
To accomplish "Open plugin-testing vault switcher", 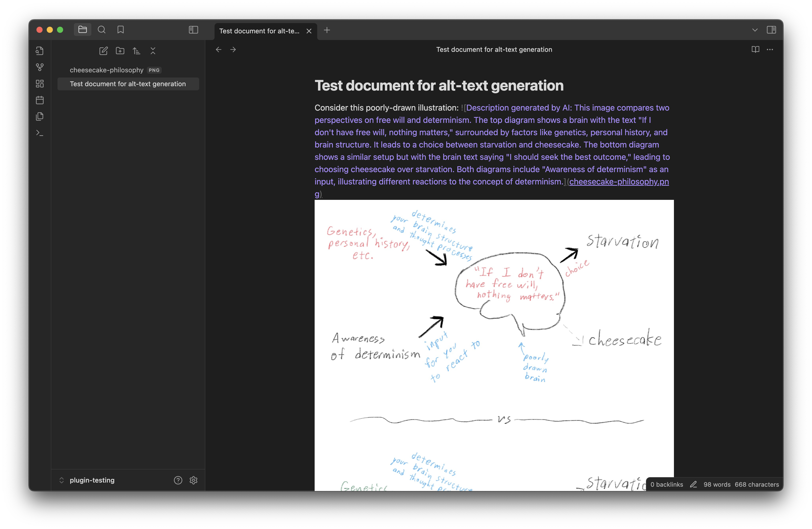I will point(92,480).
